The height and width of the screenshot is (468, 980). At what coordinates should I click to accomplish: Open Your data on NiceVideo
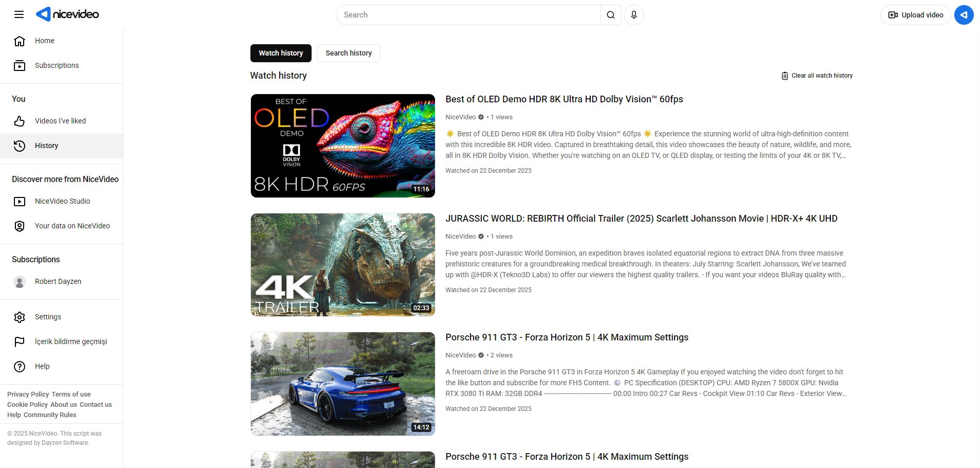62,226
